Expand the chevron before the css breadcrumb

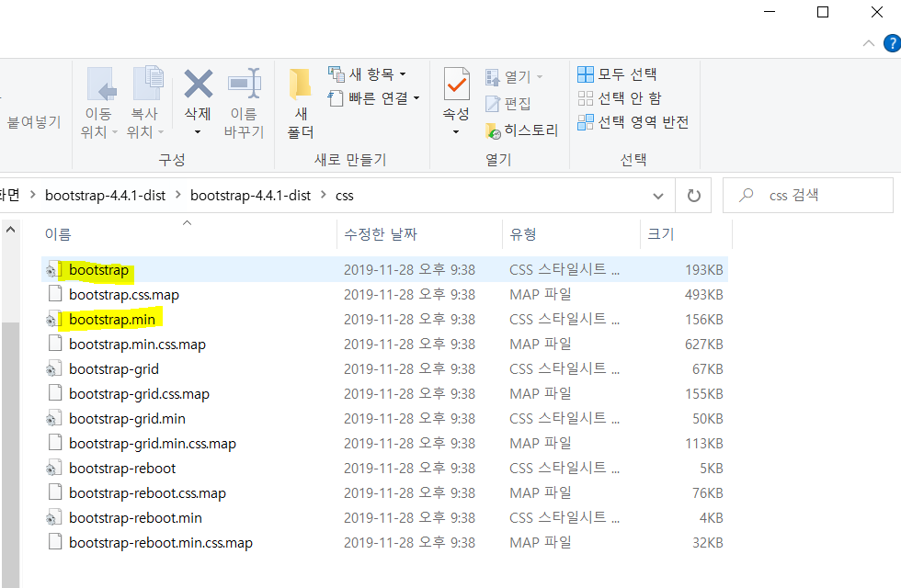point(323,196)
